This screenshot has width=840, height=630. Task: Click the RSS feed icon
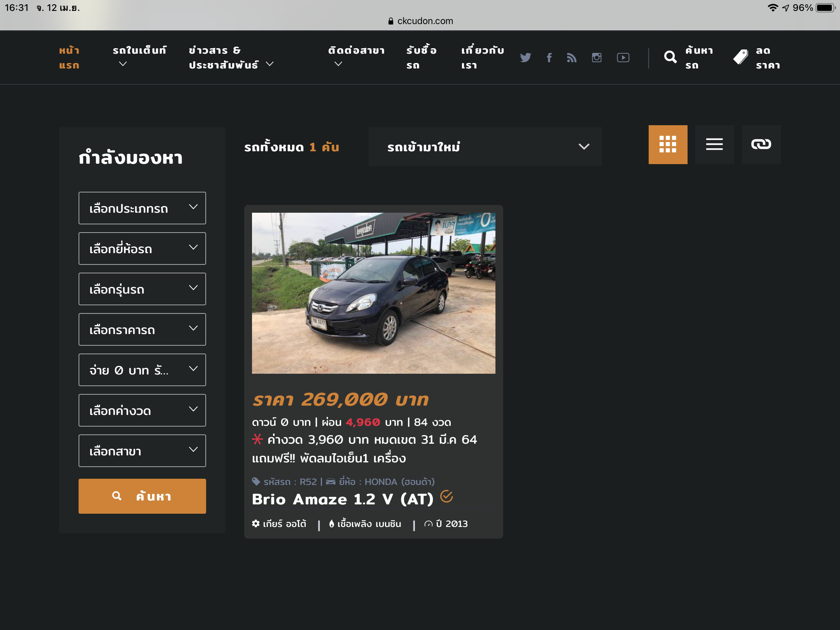point(572,58)
